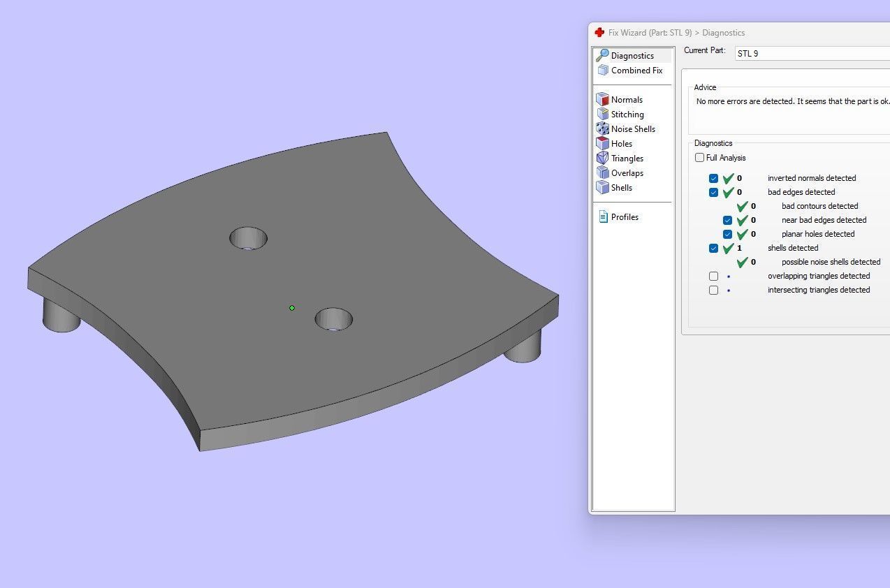The width and height of the screenshot is (890, 588).
Task: Click the green checkmark for shells detected
Action: [x=729, y=247]
